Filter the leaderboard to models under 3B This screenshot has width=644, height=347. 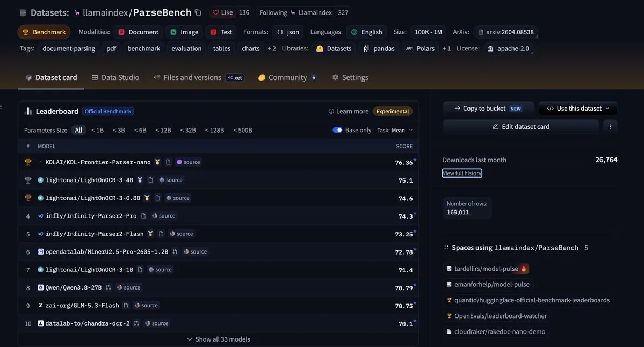(119, 130)
